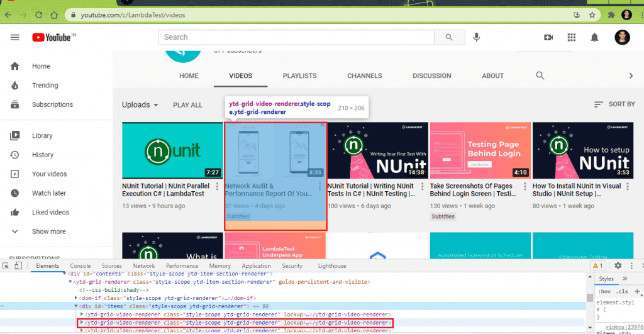Open the YouTube apps grid
Image resolution: width=644 pixels, height=334 pixels.
(571, 38)
